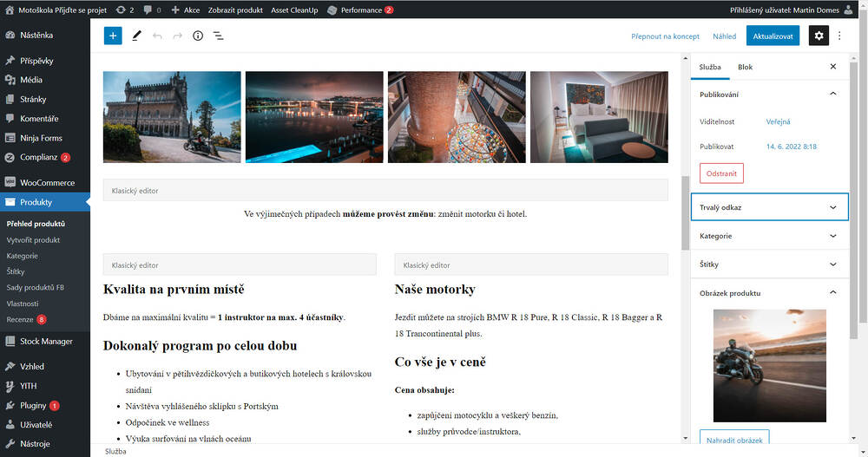Click the Undo arrow
868x457 pixels.
[157, 36]
